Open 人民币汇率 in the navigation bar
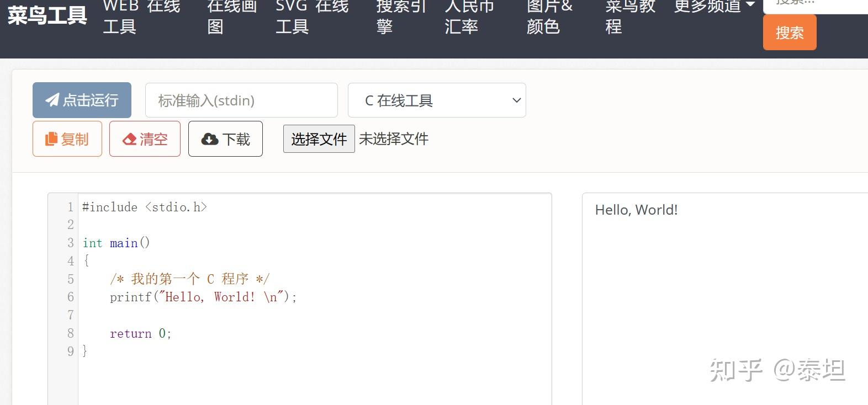The height and width of the screenshot is (405, 868). point(469,16)
